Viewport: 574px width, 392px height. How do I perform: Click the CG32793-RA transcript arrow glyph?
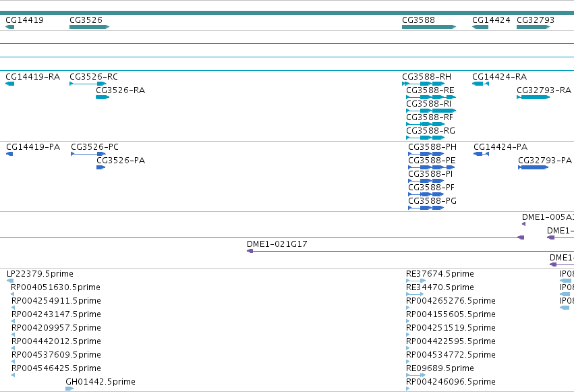pos(534,97)
